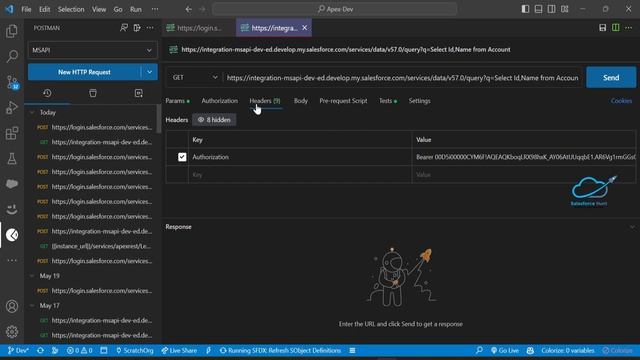Image resolution: width=640 pixels, height=360 pixels.
Task: Open the MSAPI workspace dropdown
Action: pos(93,50)
